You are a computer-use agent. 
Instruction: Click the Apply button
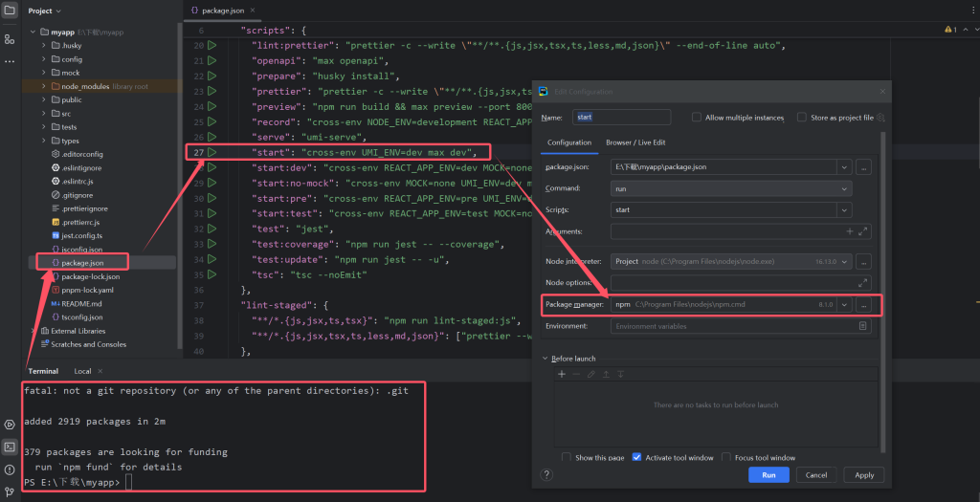tap(864, 475)
